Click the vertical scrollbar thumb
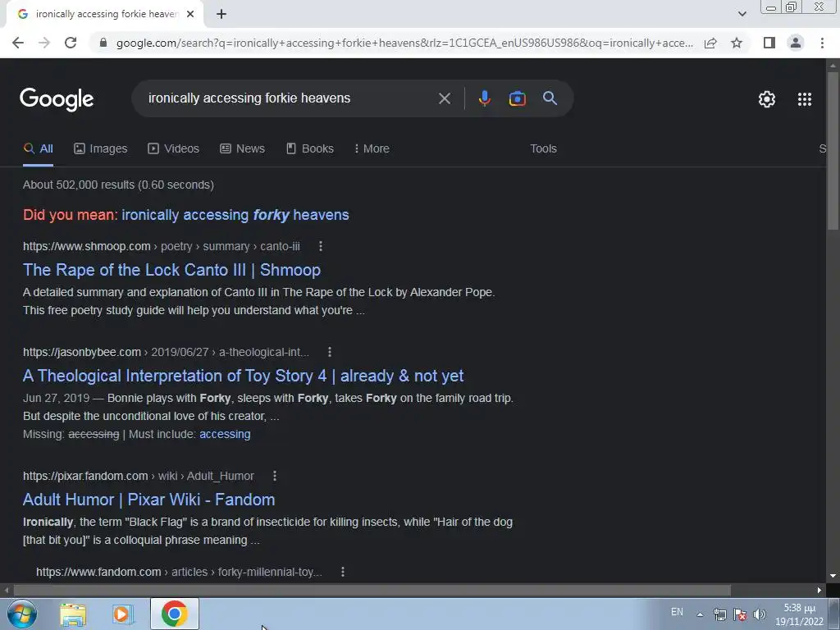The image size is (840, 630). [833, 150]
